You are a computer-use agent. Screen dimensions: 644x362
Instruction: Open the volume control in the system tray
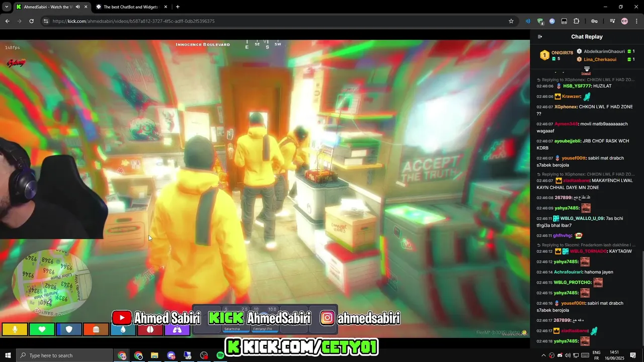[568, 355]
